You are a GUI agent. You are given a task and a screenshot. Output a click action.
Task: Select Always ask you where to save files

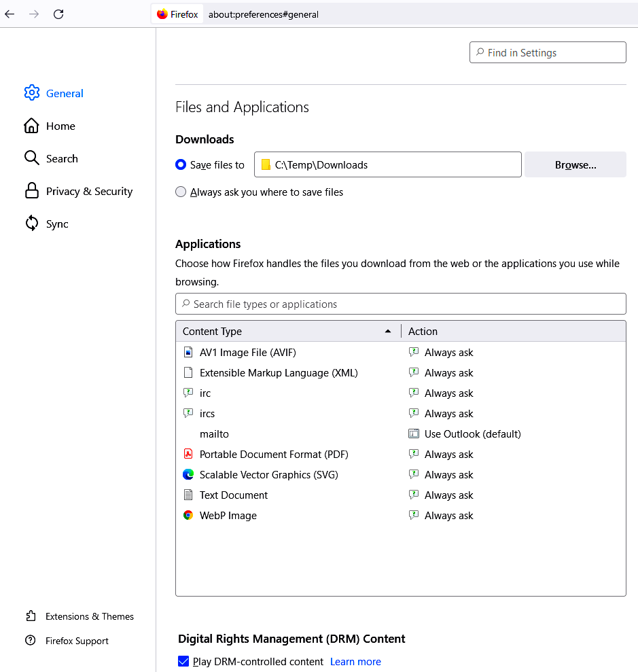181,192
